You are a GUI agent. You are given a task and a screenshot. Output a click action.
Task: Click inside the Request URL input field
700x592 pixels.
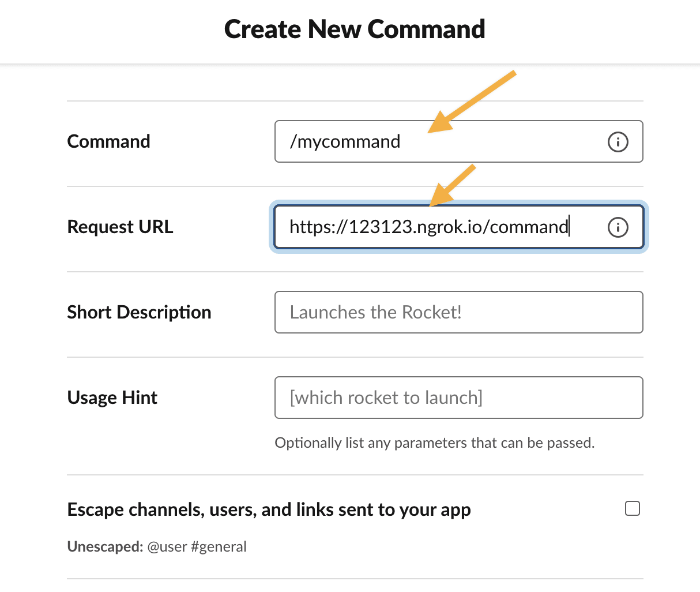[x=438, y=227]
